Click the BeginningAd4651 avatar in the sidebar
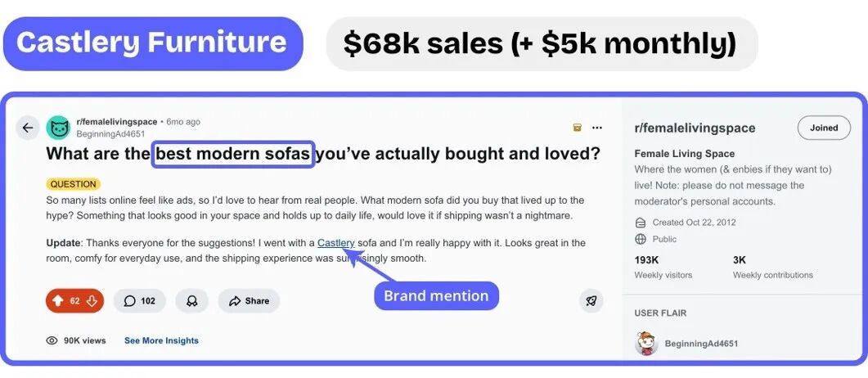The image size is (868, 378). tap(646, 344)
